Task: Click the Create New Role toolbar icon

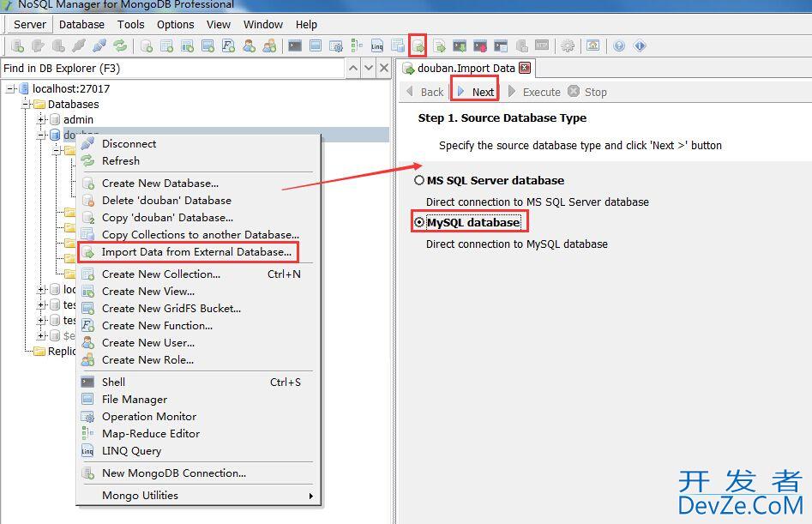Action: tap(269, 46)
